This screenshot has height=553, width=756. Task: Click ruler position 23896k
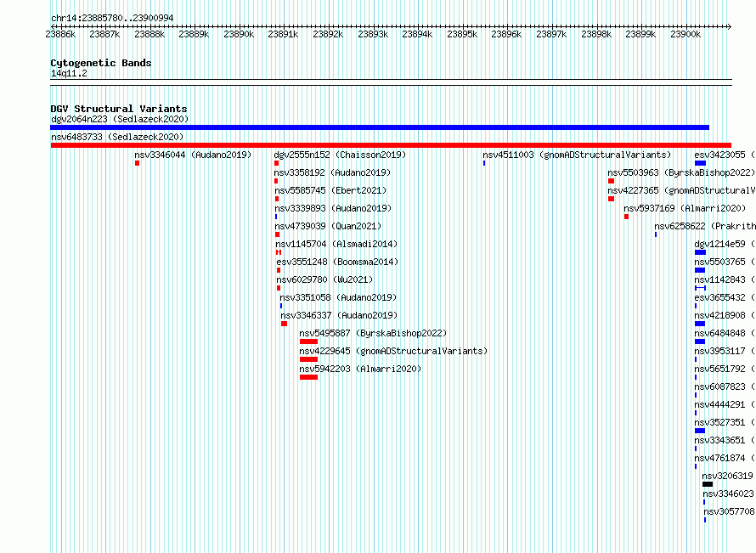(x=506, y=34)
